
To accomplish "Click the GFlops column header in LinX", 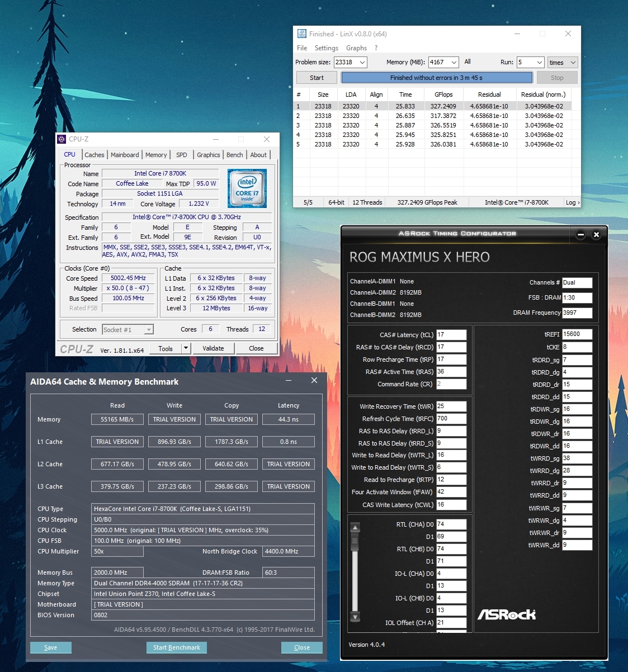I will (443, 94).
